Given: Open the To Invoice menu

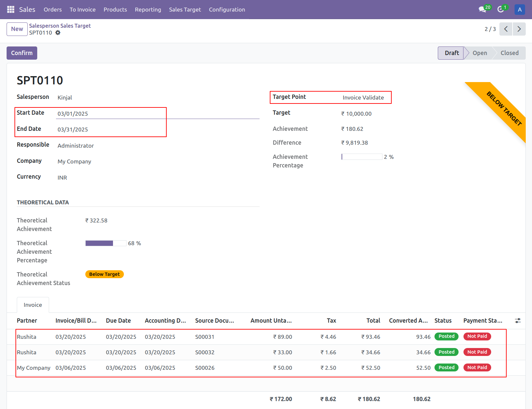Looking at the screenshot, I should tap(82, 10).
